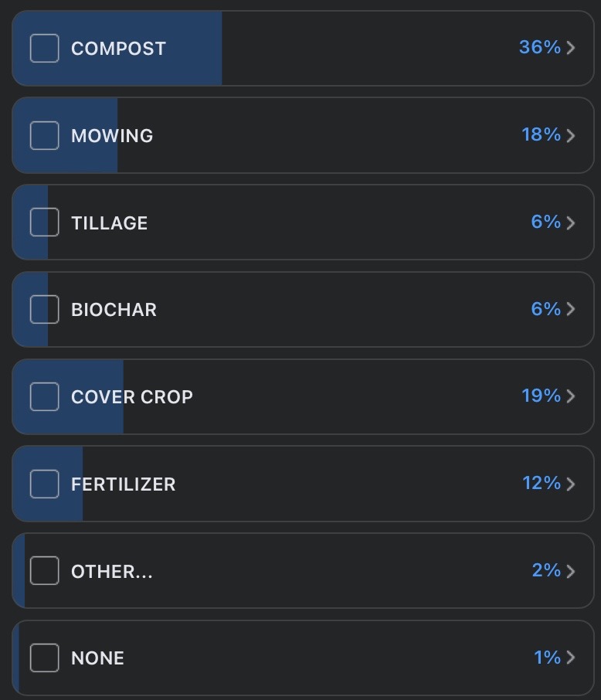Viewport: 601px width, 700px height.
Task: View voters for the 36% result
Action: tap(539, 47)
